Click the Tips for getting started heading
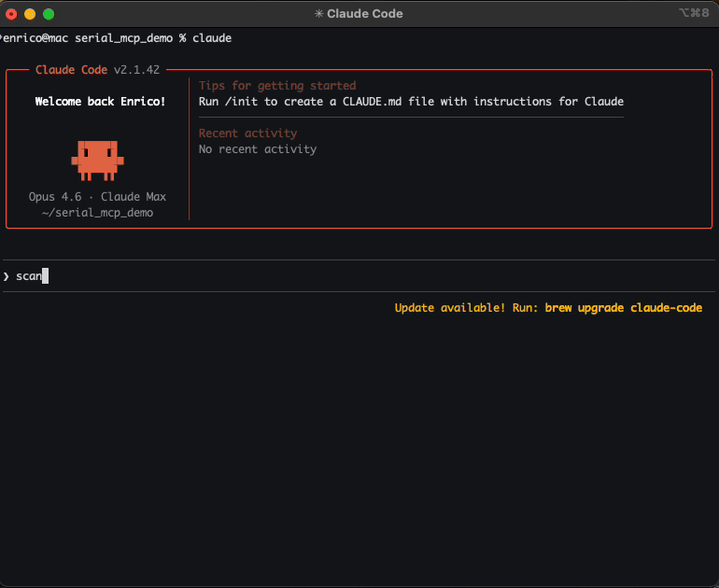 click(x=277, y=86)
